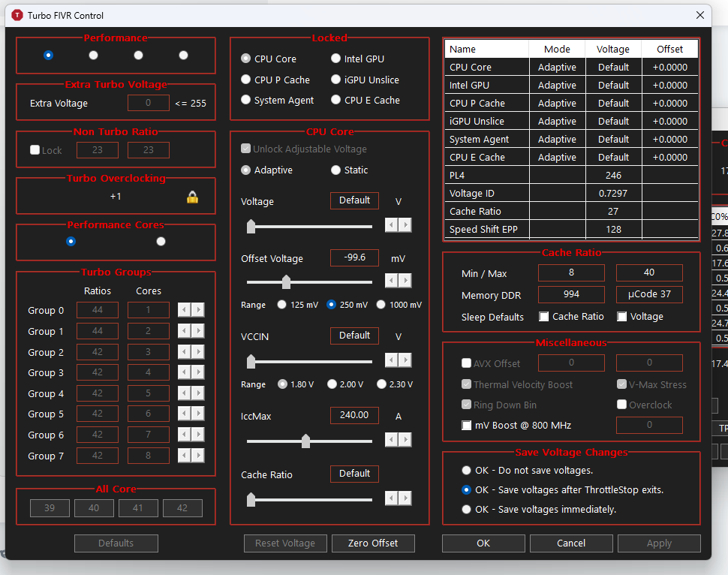Click the IccMax 240.00 input field
The image size is (728, 575).
pyautogui.click(x=354, y=415)
